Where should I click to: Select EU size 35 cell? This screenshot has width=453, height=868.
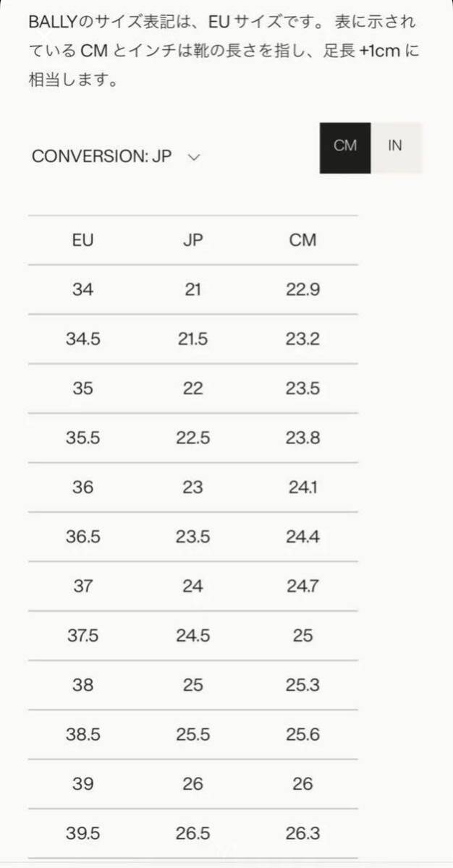pyautogui.click(x=83, y=388)
